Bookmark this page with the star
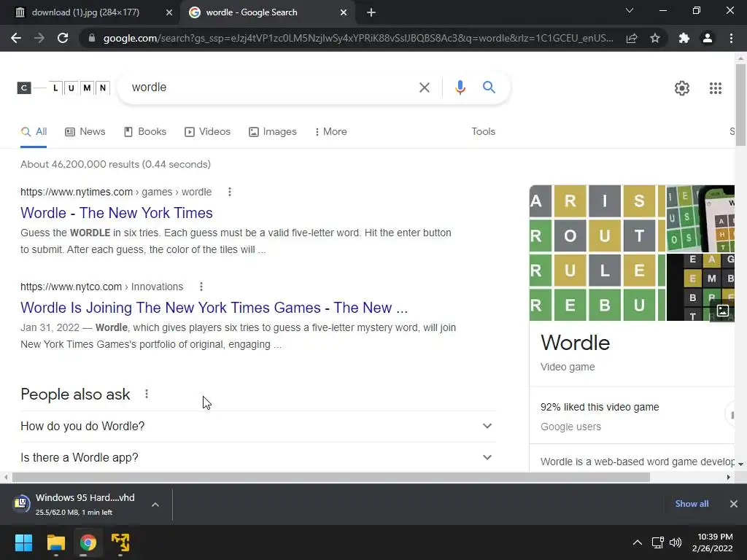Image resolution: width=747 pixels, height=560 pixels. click(x=655, y=38)
